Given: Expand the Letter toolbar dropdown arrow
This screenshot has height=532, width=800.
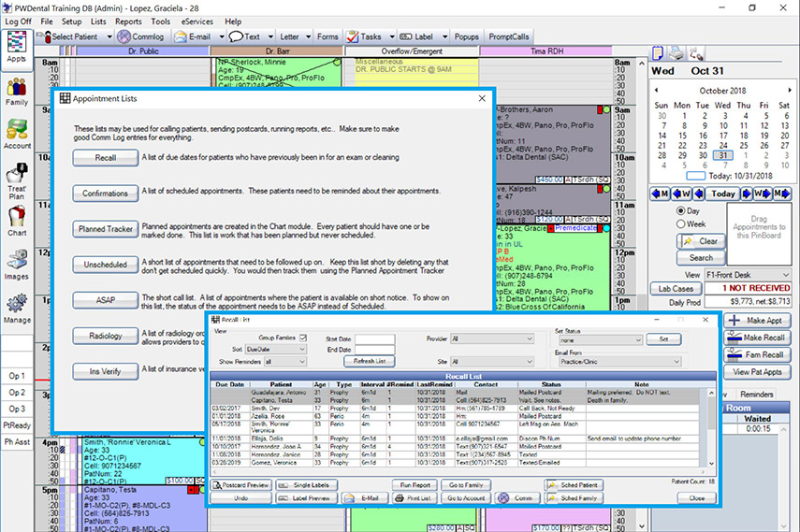Looking at the screenshot, I should tap(308, 36).
